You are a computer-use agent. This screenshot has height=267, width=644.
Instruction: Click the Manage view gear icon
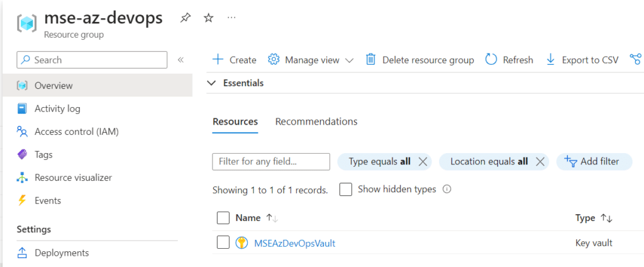274,60
